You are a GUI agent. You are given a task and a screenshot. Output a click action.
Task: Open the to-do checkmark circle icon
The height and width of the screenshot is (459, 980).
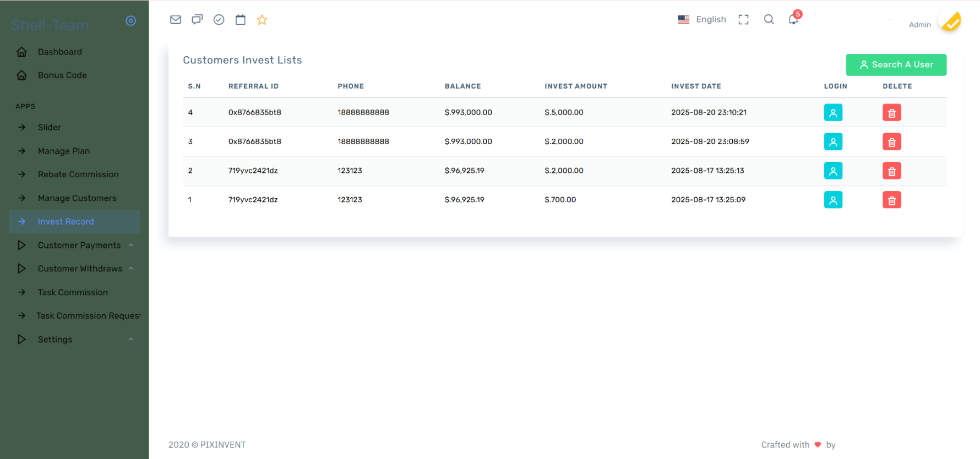pos(219,20)
